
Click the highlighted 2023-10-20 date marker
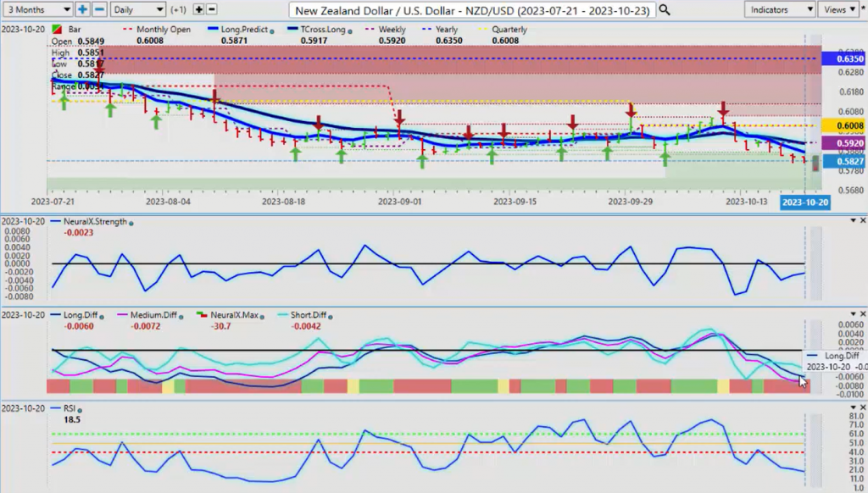coord(805,202)
